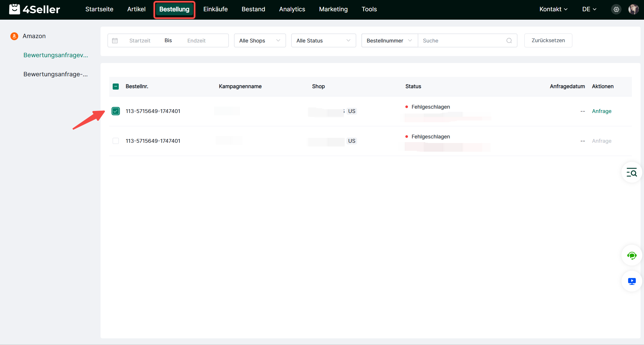Screen dimensions: 644x345
Task: Toggle the select-all header checkbox
Action: coord(116,86)
